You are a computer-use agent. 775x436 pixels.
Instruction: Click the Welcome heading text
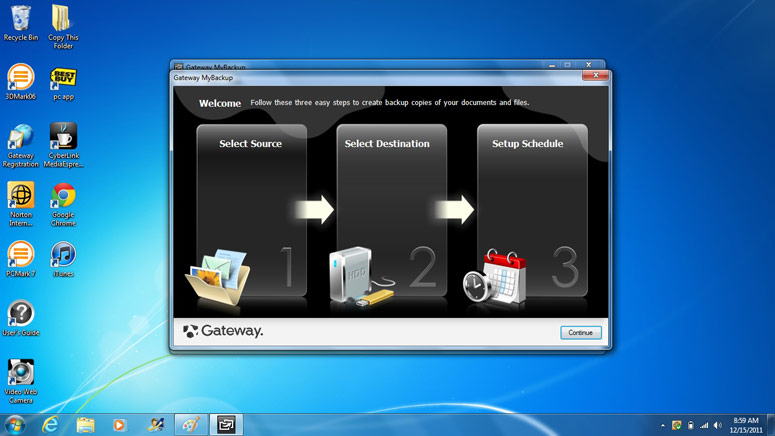220,103
